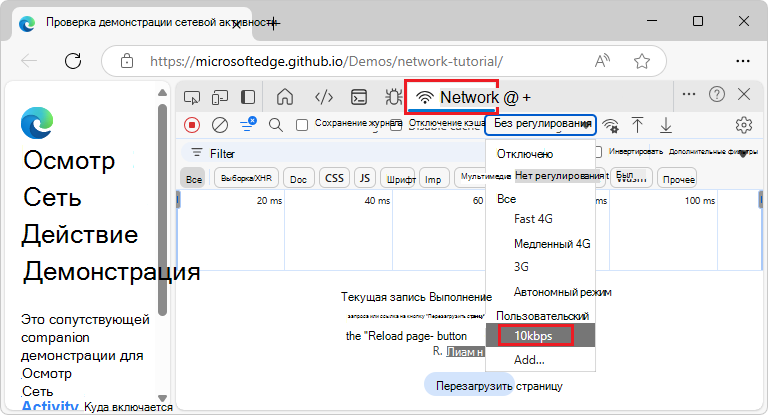768x415 pixels.
Task: Open the throttling dropdown
Action: [x=540, y=125]
